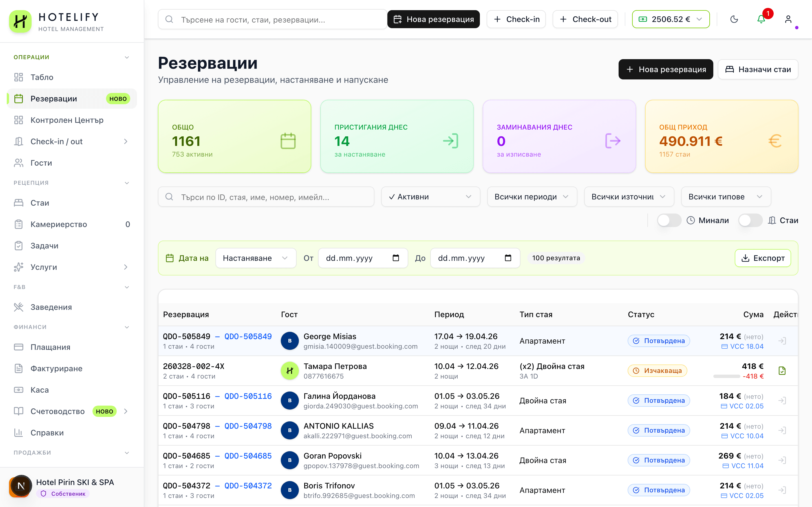Click the Назначи стаи button
This screenshot has height=507, width=812.
point(758,69)
